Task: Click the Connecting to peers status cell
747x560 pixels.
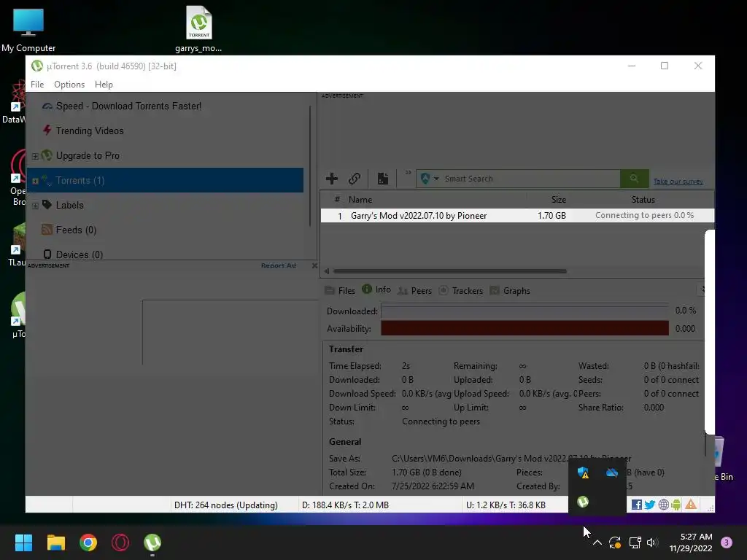Action: coord(644,215)
